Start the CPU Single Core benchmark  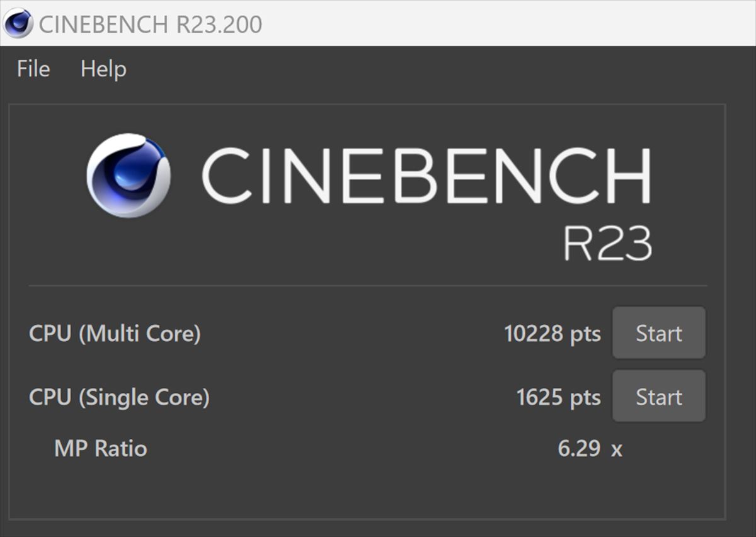pos(659,397)
